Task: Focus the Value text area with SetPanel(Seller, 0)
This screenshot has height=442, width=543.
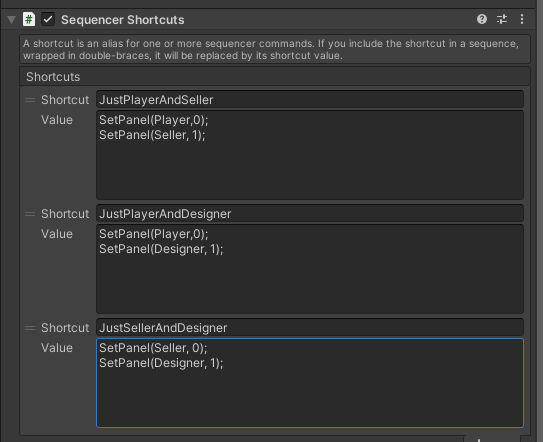Action: coord(310,383)
